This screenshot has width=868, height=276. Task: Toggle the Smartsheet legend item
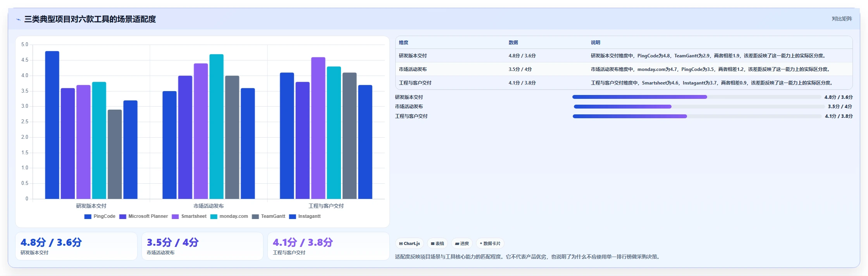click(189, 216)
